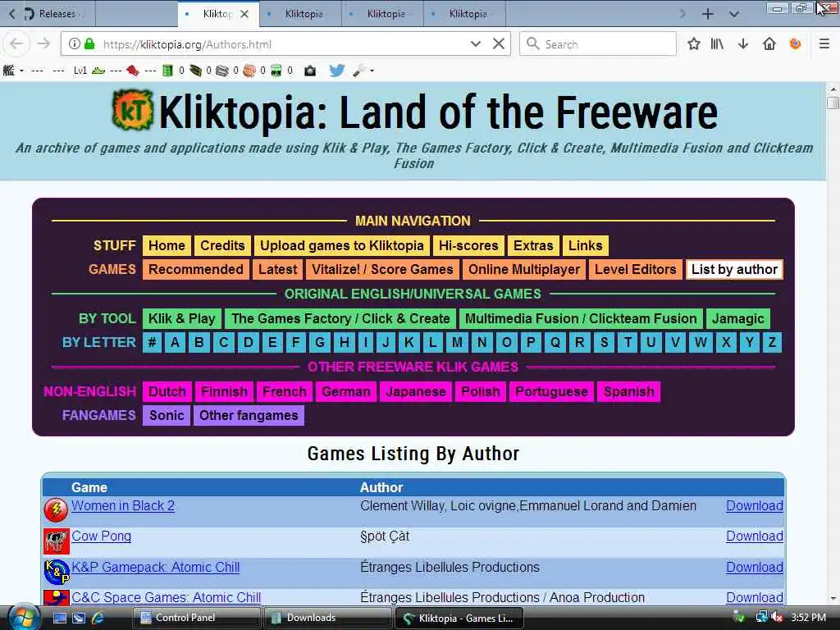Image resolution: width=840 pixels, height=630 pixels.
Task: Open the Extras page
Action: (x=533, y=245)
